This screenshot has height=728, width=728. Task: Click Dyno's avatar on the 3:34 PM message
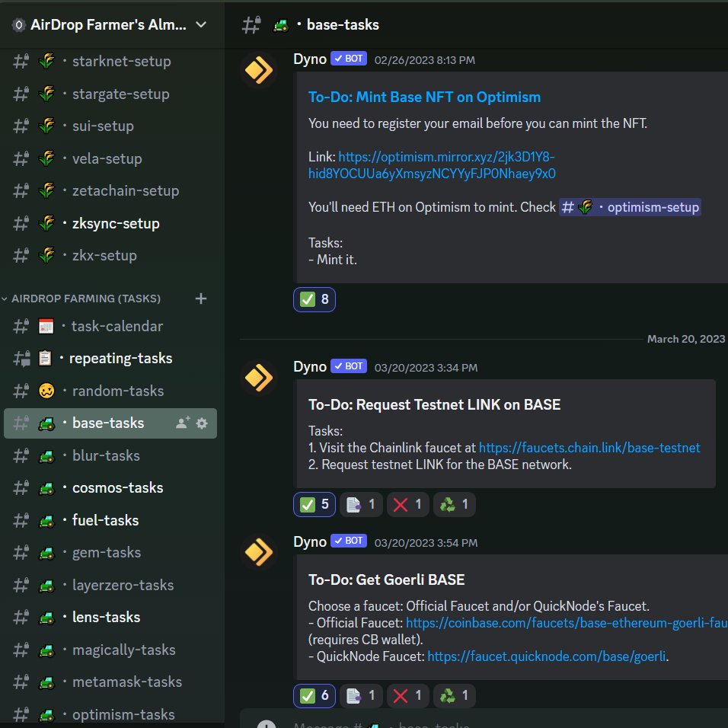pos(259,378)
